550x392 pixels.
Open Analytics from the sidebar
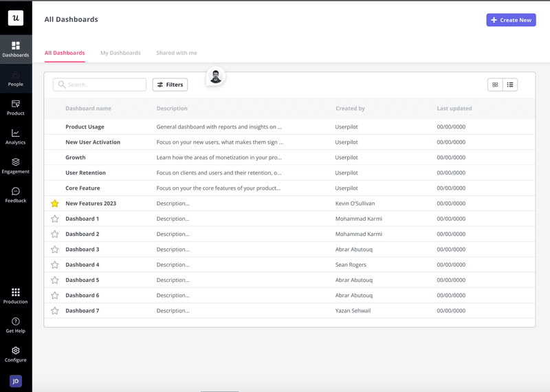pos(16,137)
